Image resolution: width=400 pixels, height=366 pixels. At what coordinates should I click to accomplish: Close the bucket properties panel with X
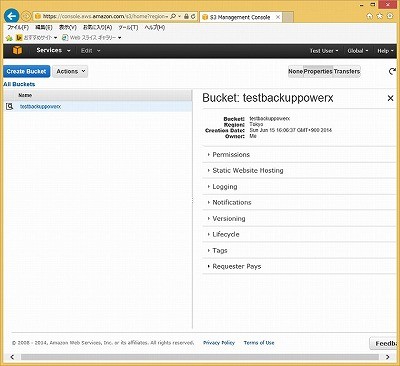(x=390, y=98)
